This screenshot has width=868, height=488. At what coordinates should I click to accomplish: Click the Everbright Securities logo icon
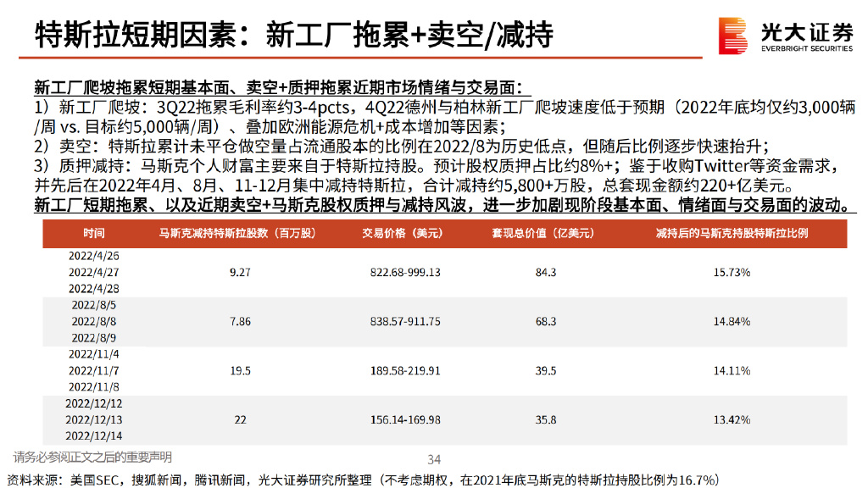(x=733, y=36)
